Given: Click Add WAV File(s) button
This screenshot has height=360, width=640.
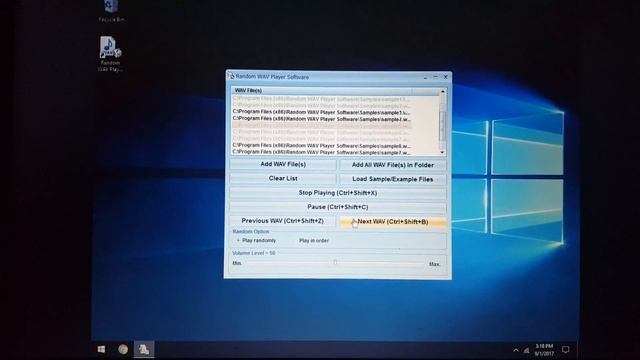Looking at the screenshot, I should tap(283, 164).
